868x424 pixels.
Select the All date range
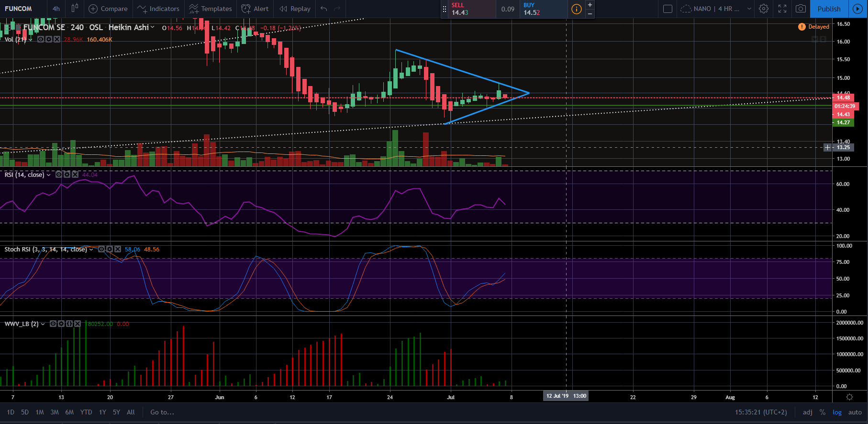coord(131,412)
